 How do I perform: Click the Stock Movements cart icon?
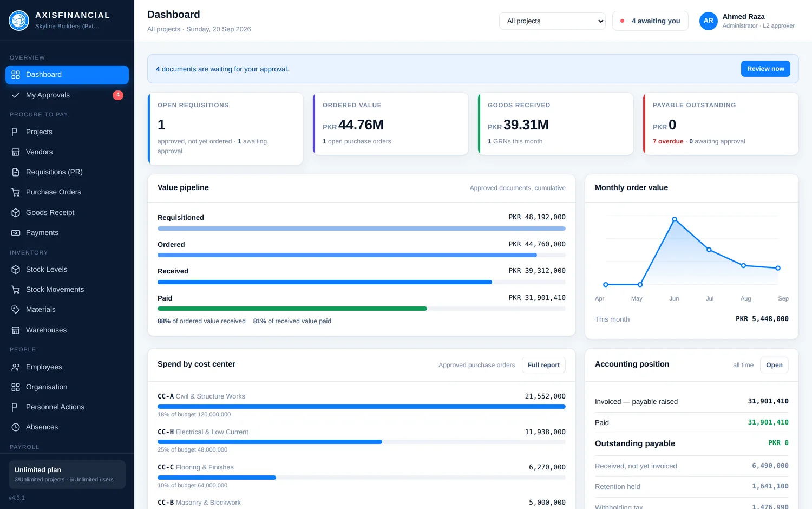(x=16, y=290)
